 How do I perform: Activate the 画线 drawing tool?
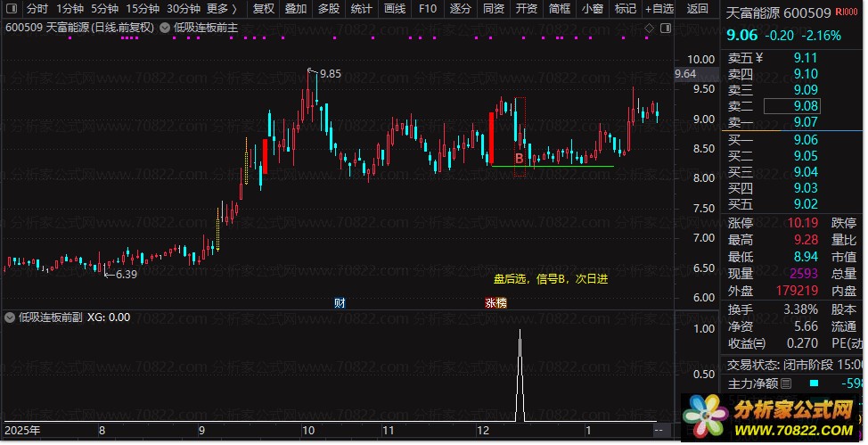coord(395,9)
